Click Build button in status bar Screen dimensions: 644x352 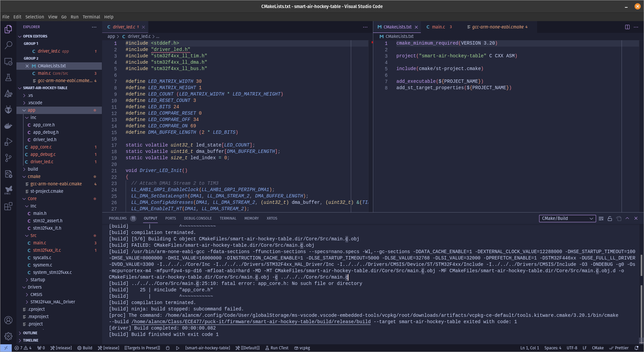tap(85, 348)
